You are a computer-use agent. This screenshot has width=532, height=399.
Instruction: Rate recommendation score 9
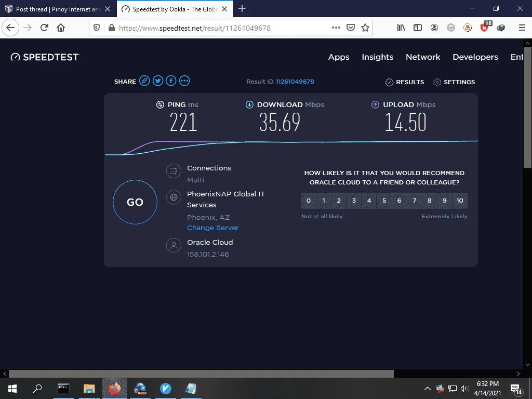(x=445, y=201)
